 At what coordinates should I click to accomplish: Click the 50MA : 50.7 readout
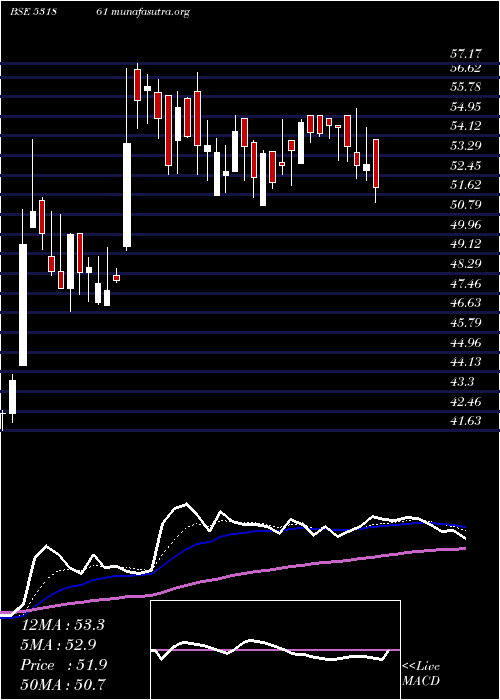tap(64, 685)
